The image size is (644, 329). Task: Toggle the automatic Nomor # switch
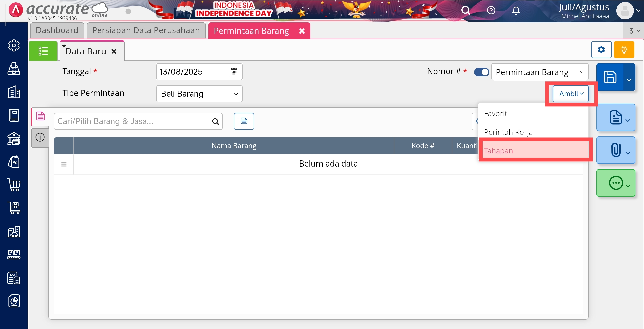point(481,72)
